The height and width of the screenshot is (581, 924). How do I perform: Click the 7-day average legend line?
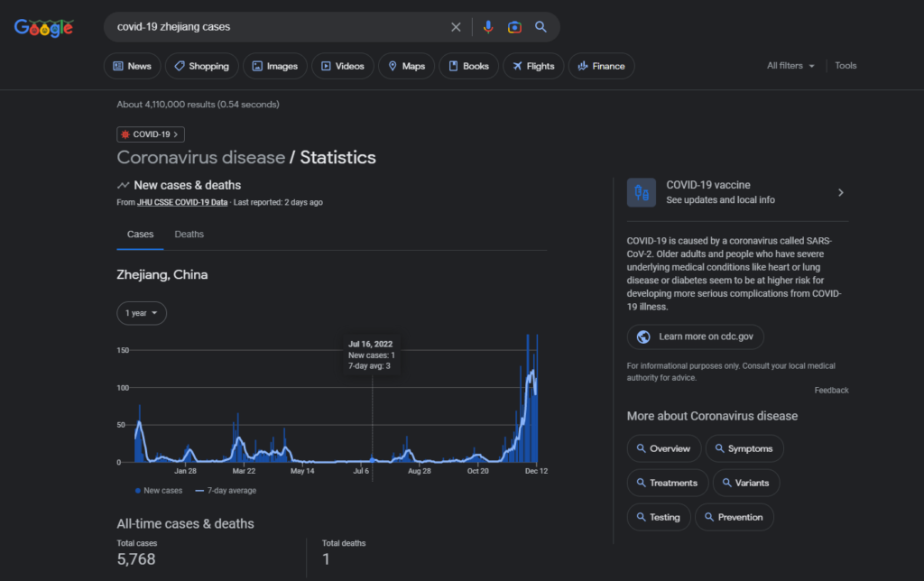pyautogui.click(x=199, y=490)
